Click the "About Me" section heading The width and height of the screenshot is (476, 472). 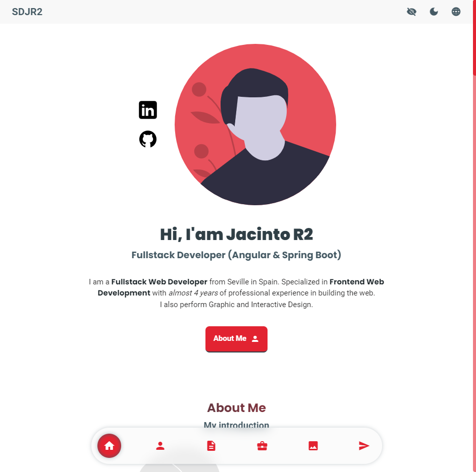click(x=236, y=407)
